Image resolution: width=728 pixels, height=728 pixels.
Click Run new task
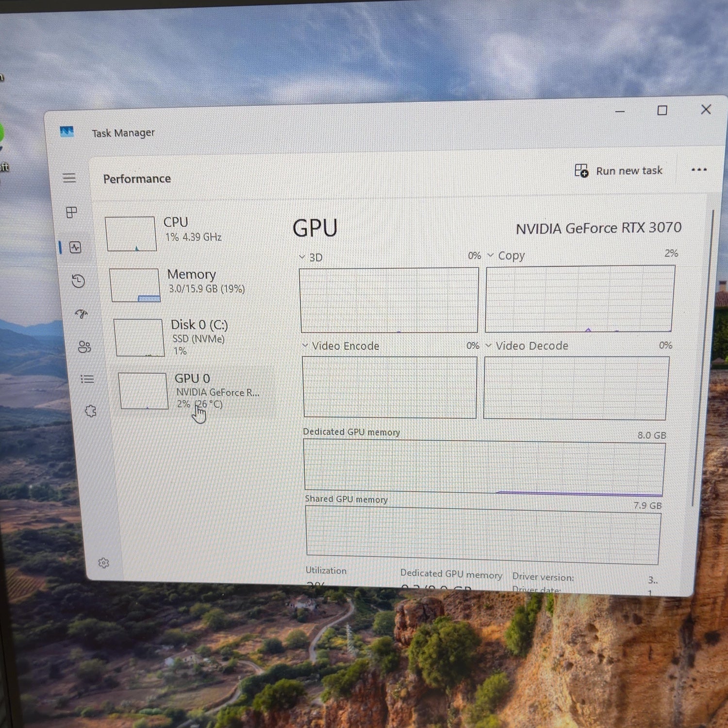pos(618,171)
